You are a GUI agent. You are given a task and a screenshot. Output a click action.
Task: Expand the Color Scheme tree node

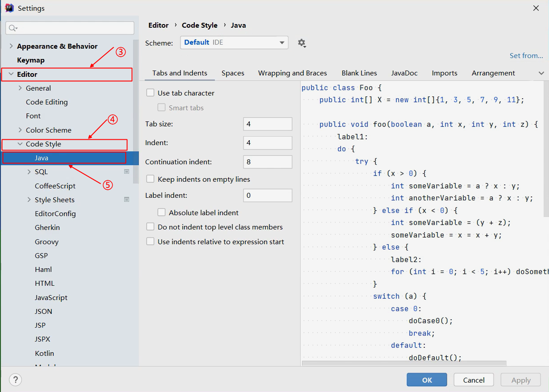pyautogui.click(x=20, y=130)
